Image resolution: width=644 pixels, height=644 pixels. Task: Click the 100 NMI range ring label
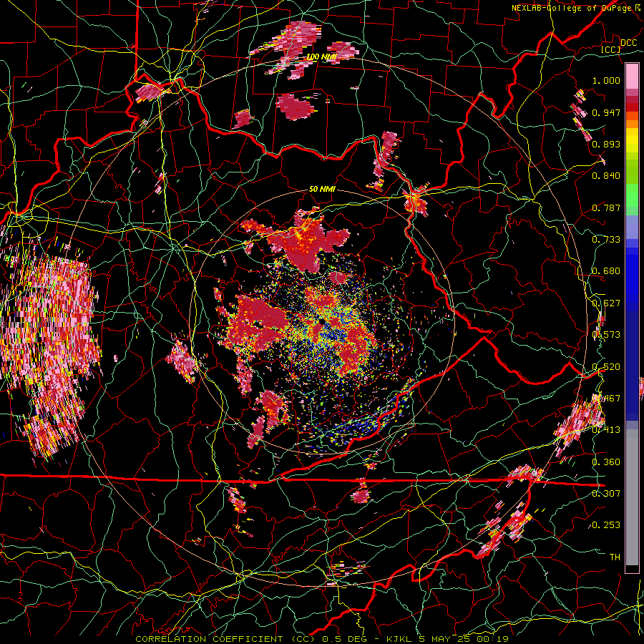pos(322,57)
